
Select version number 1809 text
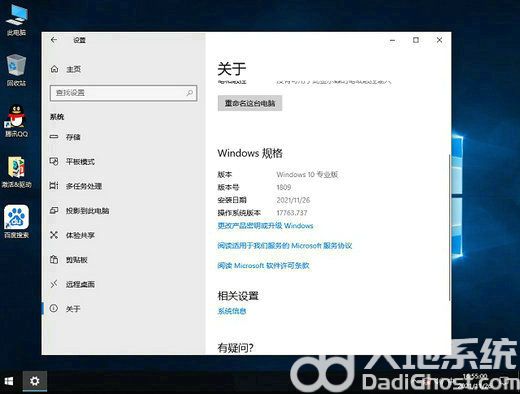284,187
